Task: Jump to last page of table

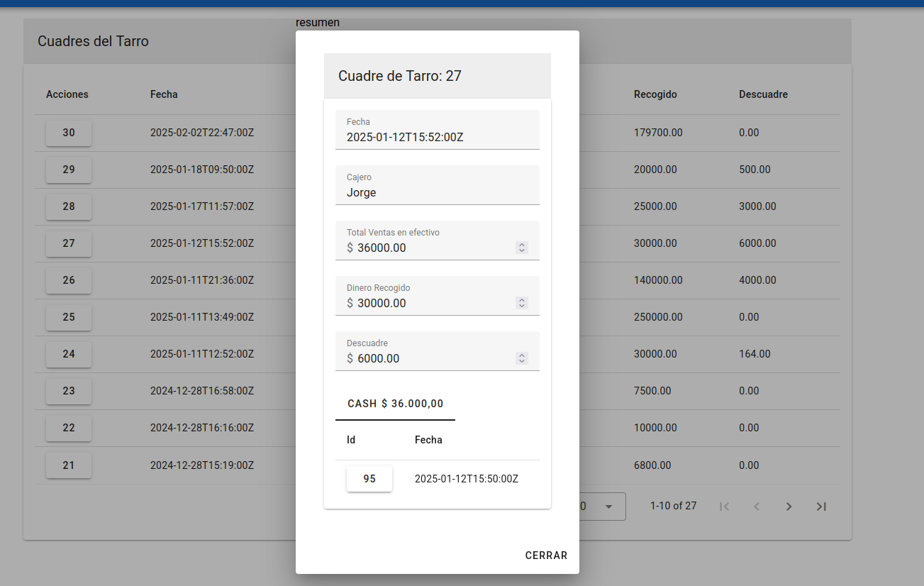Action: [x=821, y=507]
